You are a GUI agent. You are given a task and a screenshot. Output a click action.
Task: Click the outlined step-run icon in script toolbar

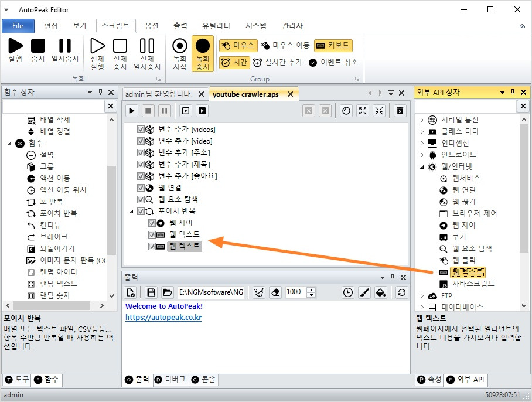186,111
